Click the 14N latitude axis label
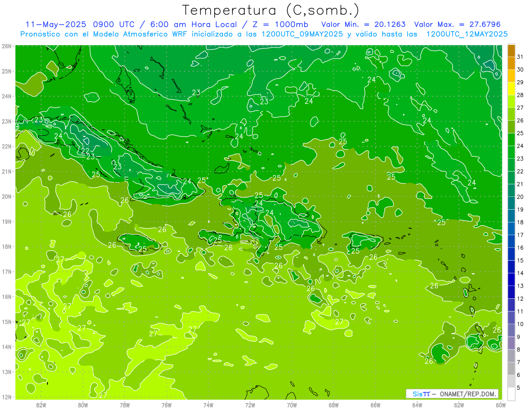This screenshot has height=411, width=532. tap(7, 347)
